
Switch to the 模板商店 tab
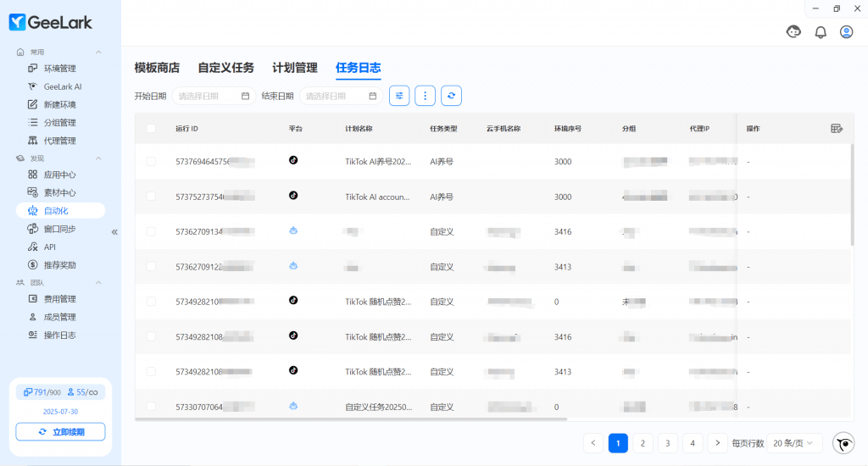[157, 68]
